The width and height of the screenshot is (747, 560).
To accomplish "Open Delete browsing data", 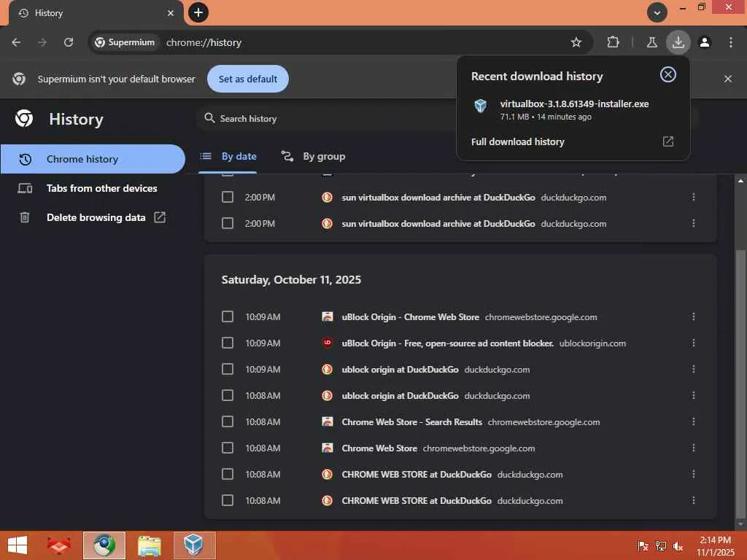I will click(93, 217).
